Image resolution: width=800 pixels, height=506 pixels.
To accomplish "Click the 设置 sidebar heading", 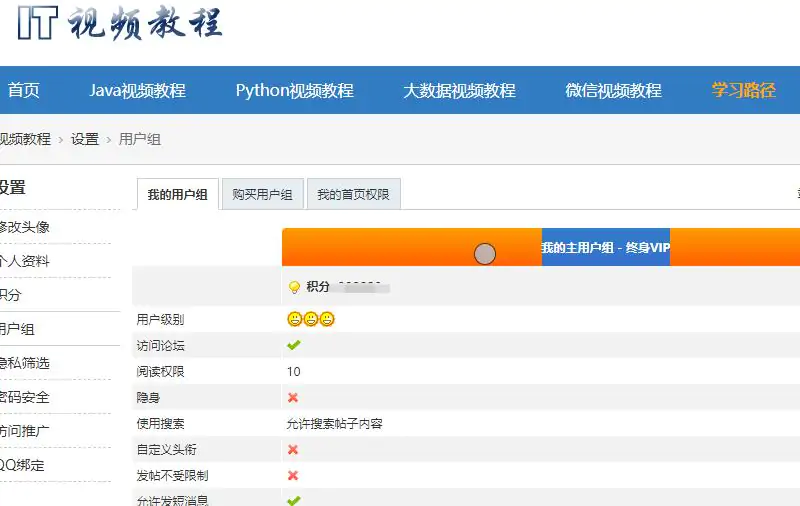I will (x=12, y=187).
